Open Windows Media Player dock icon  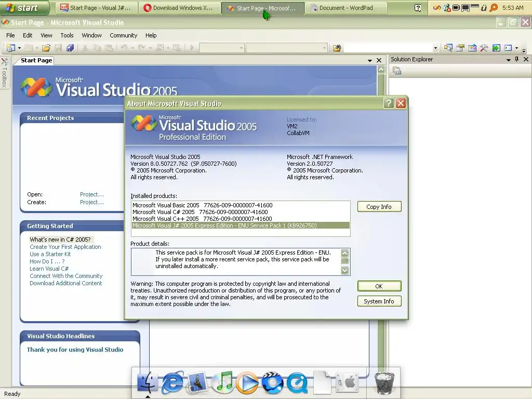[x=247, y=382]
